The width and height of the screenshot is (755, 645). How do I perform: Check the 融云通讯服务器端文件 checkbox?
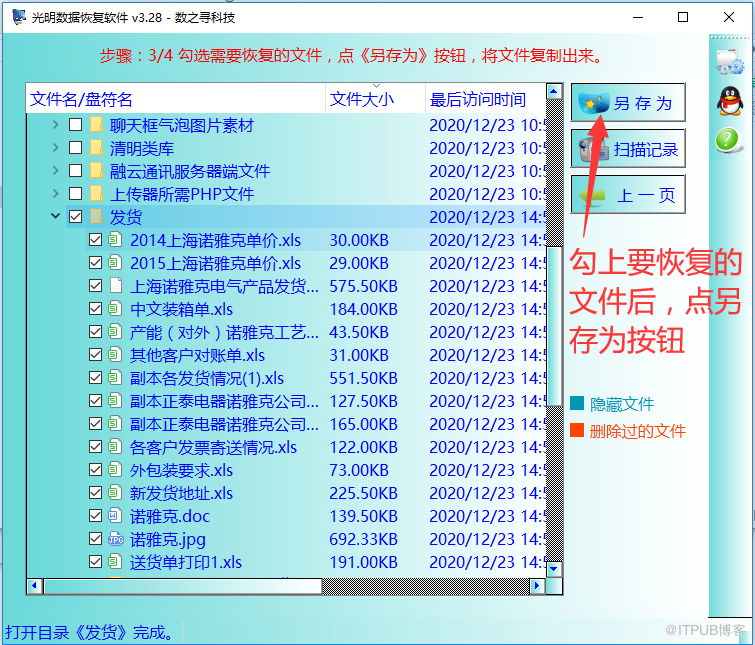pos(76,171)
